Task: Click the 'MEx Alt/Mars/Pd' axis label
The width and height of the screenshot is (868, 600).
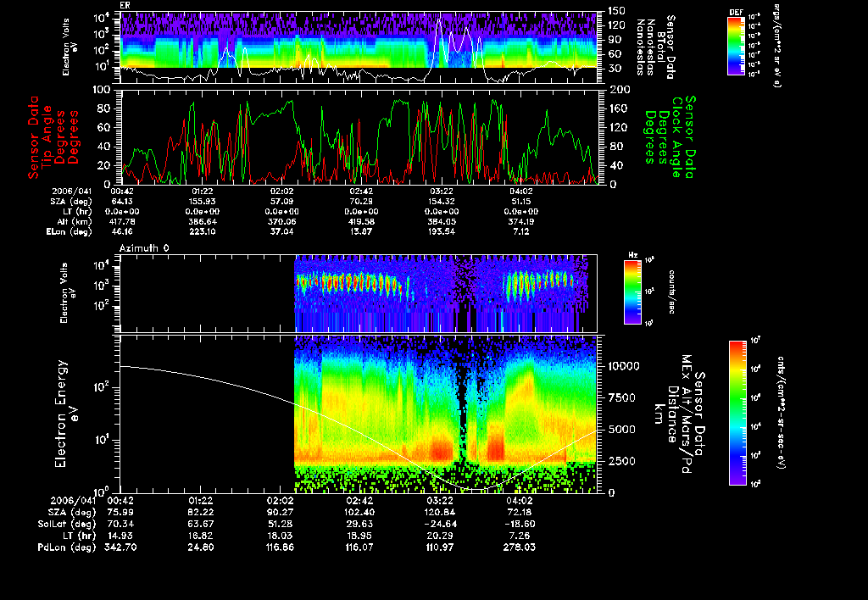Action: (686, 414)
